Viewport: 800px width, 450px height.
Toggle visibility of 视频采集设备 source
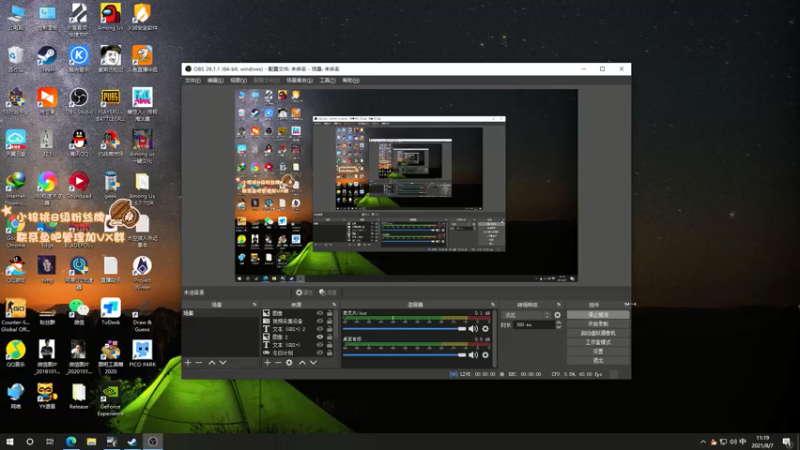[320, 321]
